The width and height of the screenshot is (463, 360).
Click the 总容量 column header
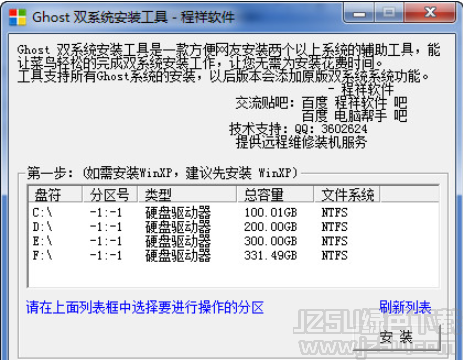coord(276,194)
